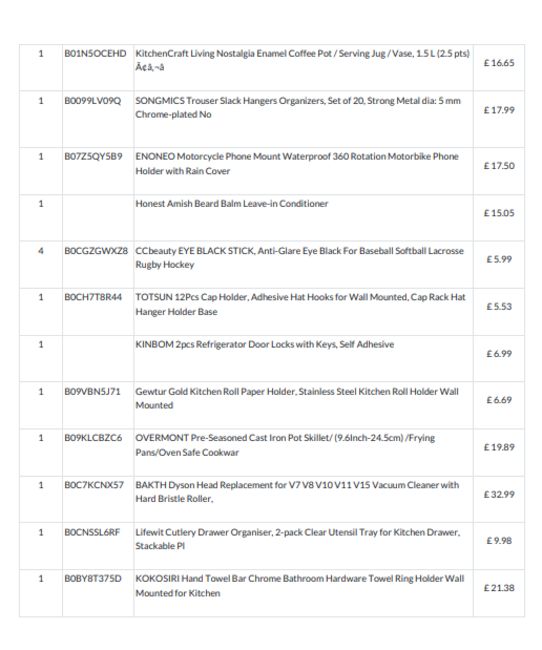
Task: Click product code B09KLCBZC6
Action: coord(93,438)
